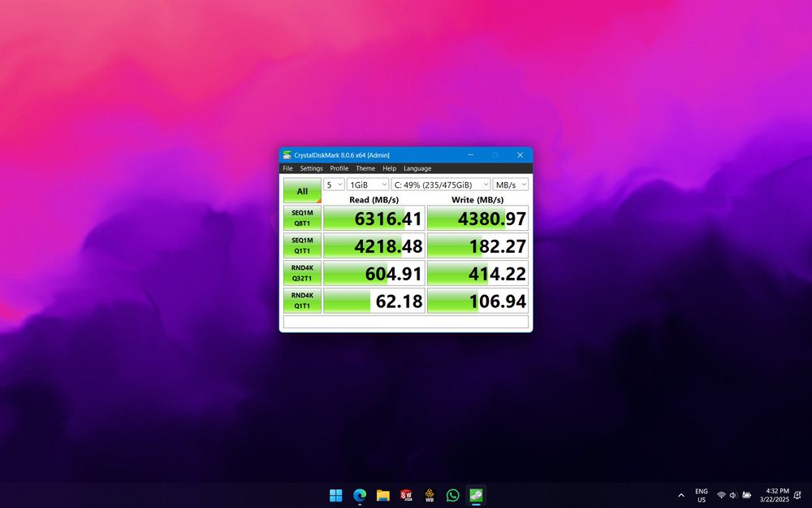The image size is (812, 508).
Task: Expand the test count dropdown showing 5
Action: point(334,185)
